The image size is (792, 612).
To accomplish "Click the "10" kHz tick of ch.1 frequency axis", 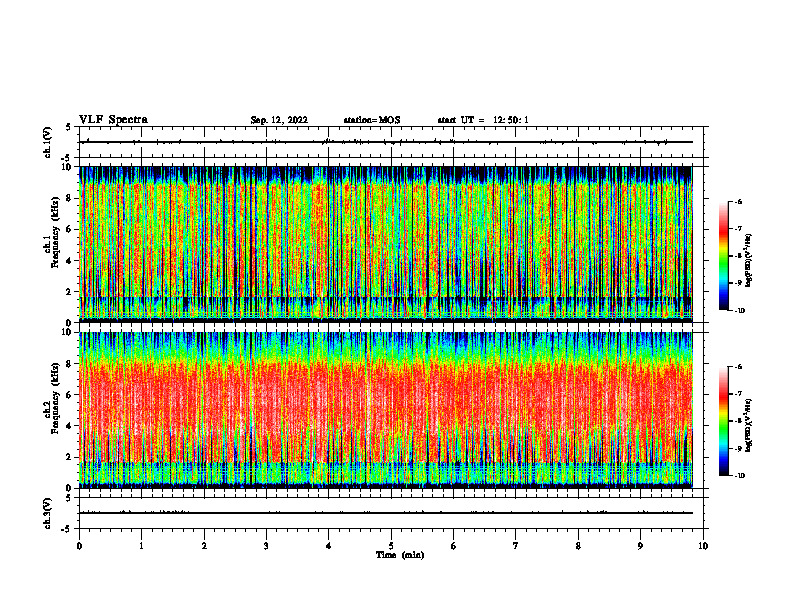I will [x=68, y=167].
